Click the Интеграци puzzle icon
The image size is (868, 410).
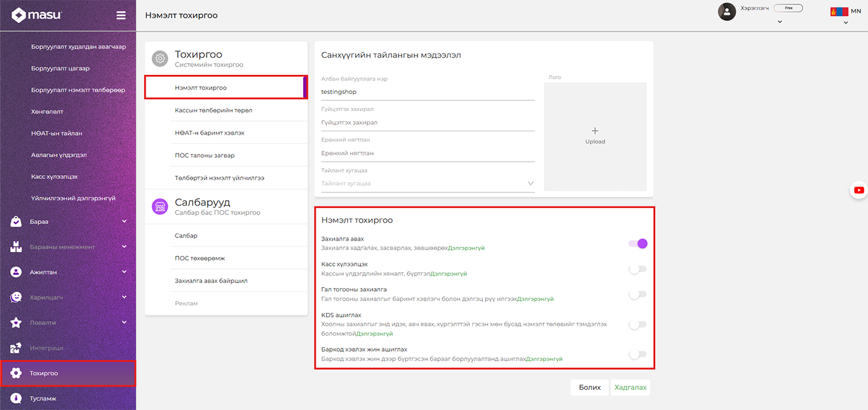tap(17, 348)
